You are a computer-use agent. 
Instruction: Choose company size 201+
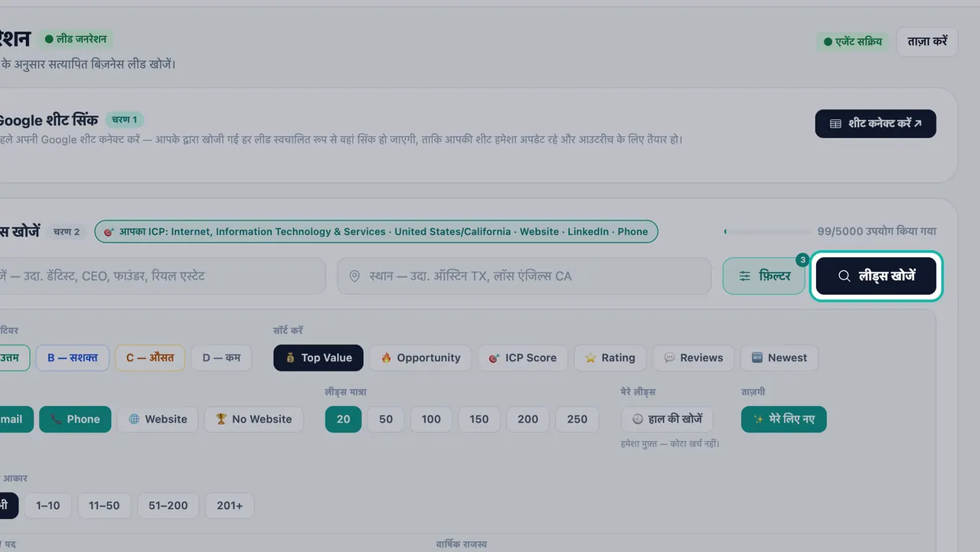[x=230, y=505]
